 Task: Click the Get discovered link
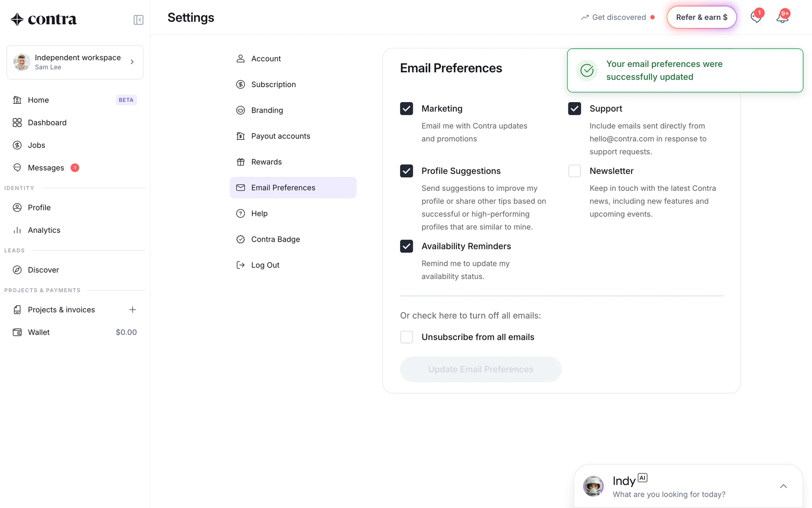(618, 17)
